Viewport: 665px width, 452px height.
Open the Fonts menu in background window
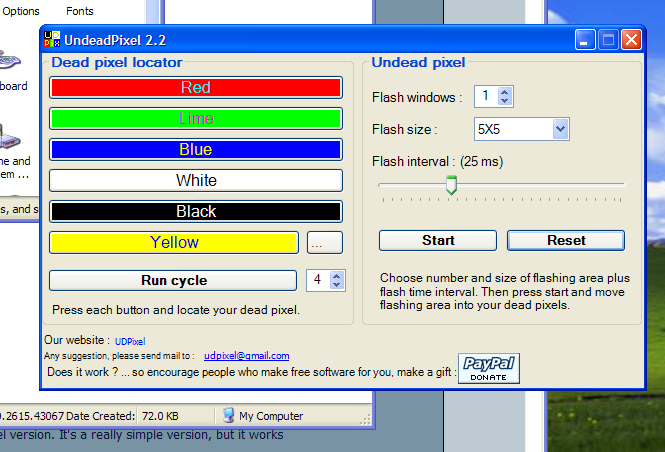[80, 11]
